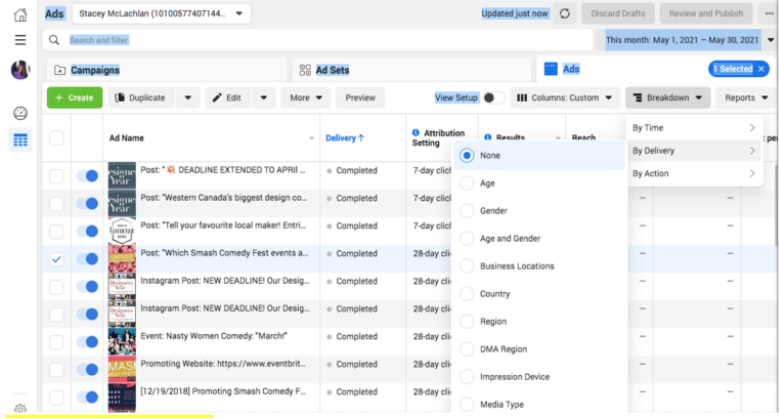The height and width of the screenshot is (419, 779).
Task: Click the Duplicate button
Action: coord(142,98)
